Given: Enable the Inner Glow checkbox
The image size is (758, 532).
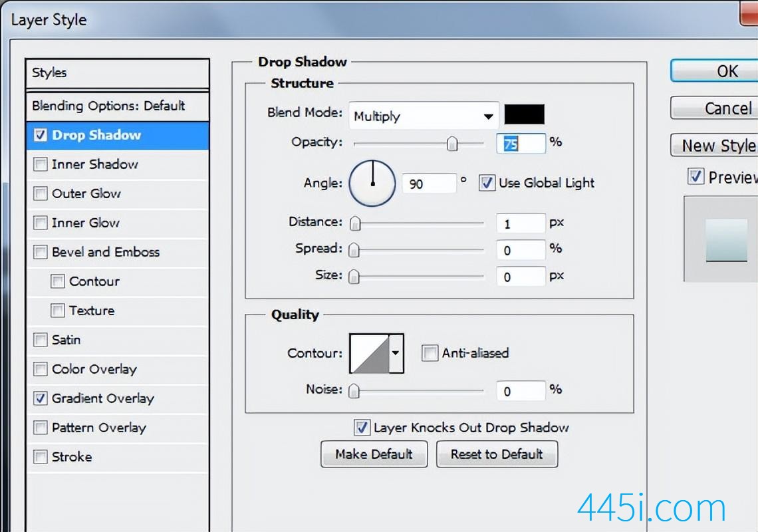Looking at the screenshot, I should (x=40, y=223).
